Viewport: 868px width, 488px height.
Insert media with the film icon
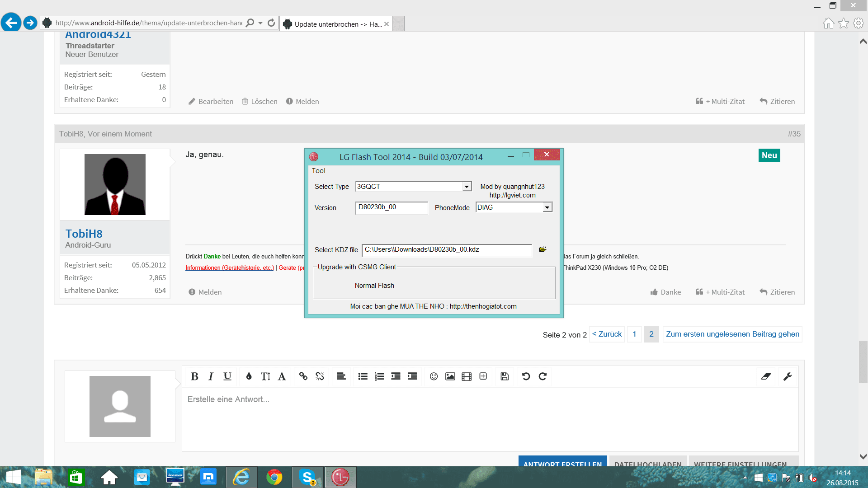pos(467,376)
